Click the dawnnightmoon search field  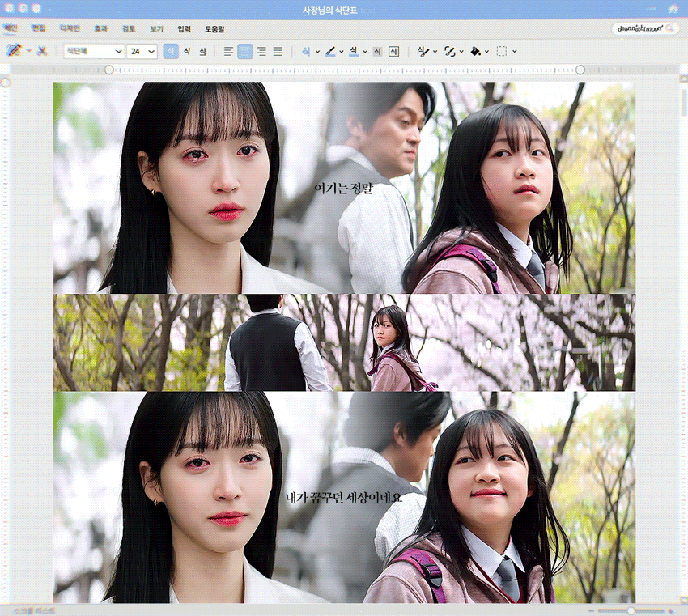point(644,28)
